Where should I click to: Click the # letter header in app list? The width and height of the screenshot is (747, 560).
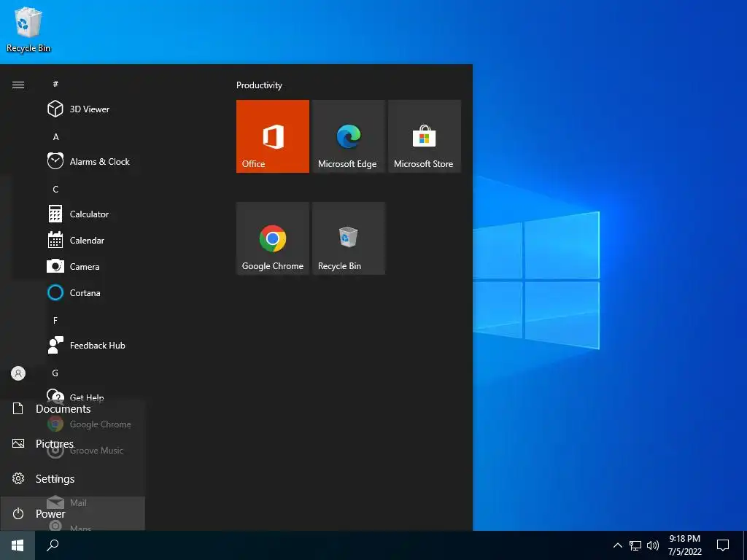[x=55, y=84]
